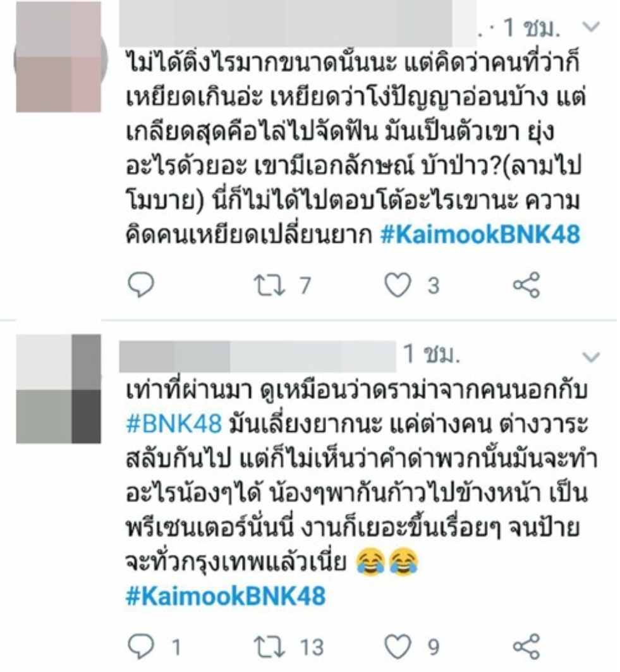This screenshot has height=672, width=620.
Task: Open the second tweet's chevron options menu
Action: [x=592, y=357]
